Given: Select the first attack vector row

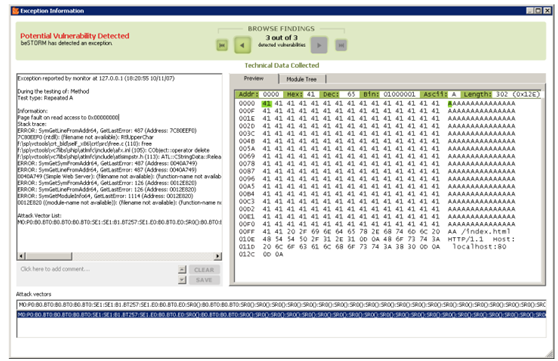Looking at the screenshot, I should [x=281, y=305].
